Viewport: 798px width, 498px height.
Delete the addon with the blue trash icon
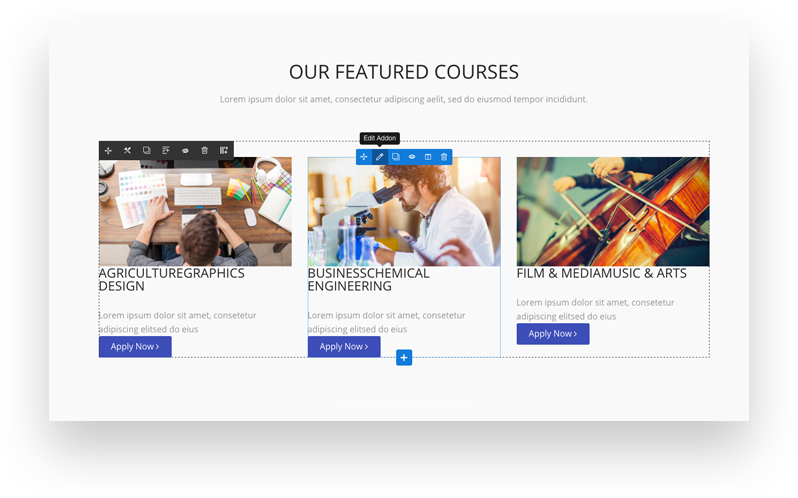click(x=444, y=157)
